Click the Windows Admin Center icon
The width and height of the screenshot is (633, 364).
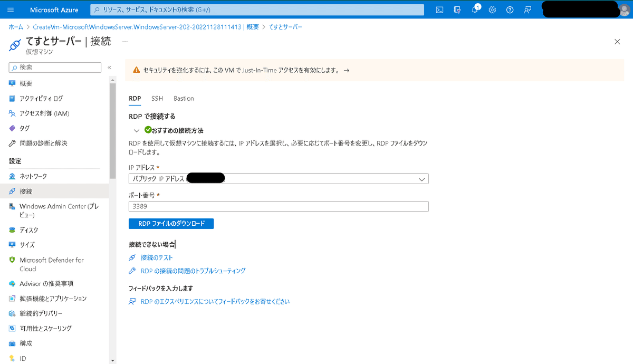12,206
